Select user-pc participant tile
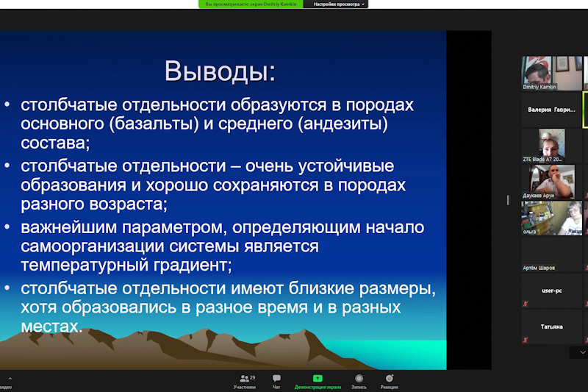Screen dimensions: 588x392 [552, 291]
